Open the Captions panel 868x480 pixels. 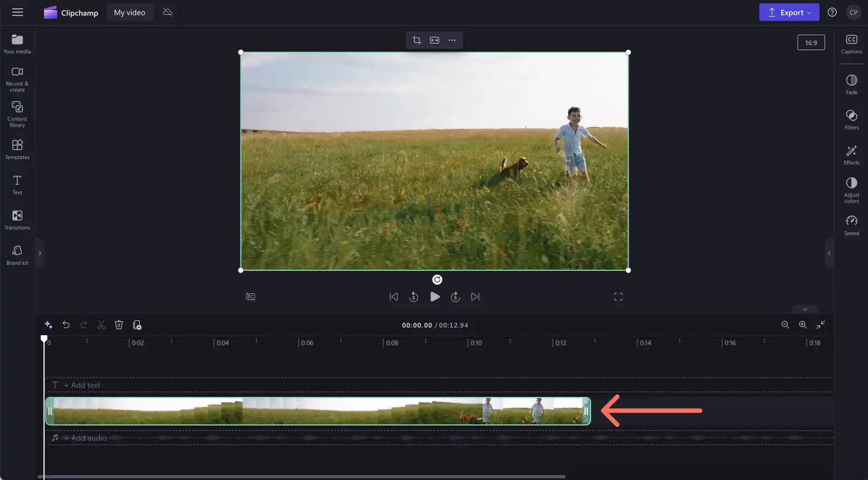click(851, 44)
